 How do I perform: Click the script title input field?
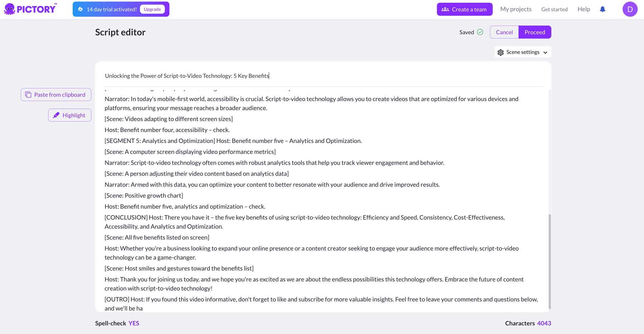click(322, 76)
